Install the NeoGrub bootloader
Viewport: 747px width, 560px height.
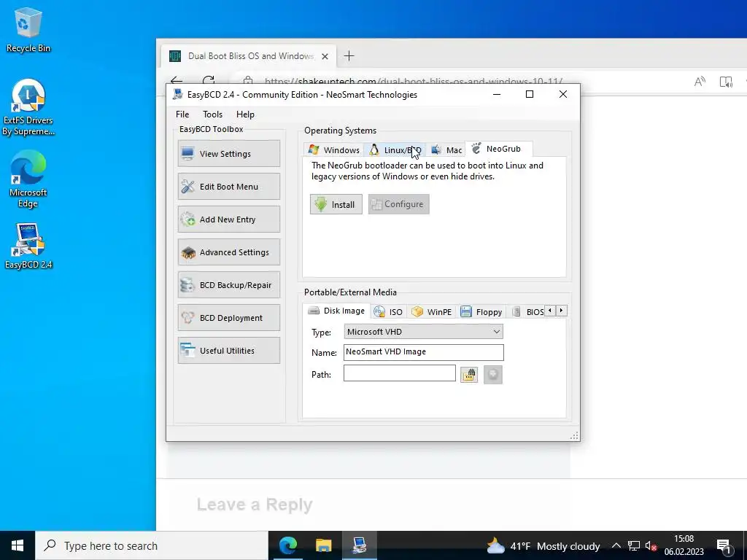pos(336,204)
